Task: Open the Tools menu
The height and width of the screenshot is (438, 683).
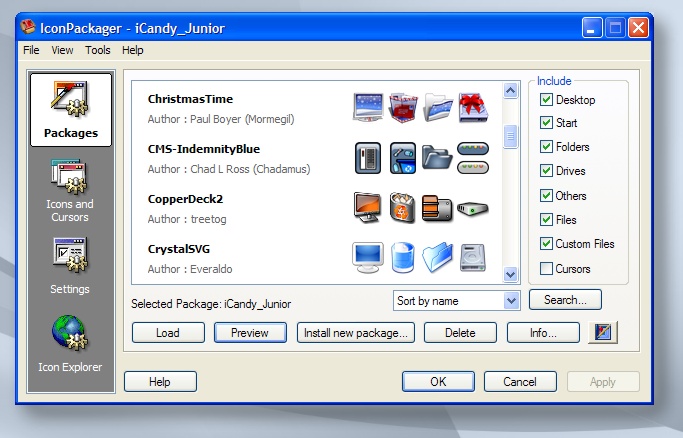Action: (98, 50)
